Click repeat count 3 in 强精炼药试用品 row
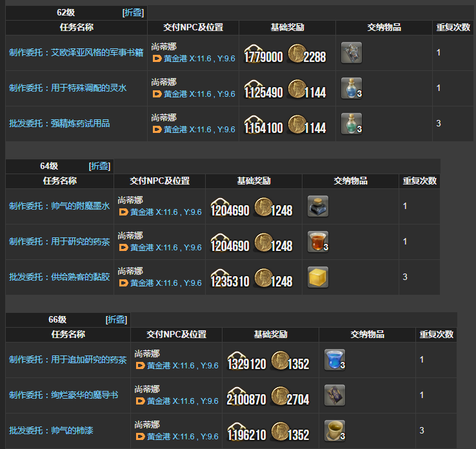This screenshot has width=476, height=449. tap(439, 124)
